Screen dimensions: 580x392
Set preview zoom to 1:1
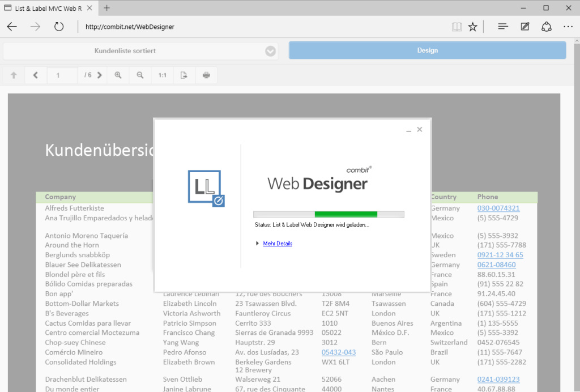[x=162, y=75]
